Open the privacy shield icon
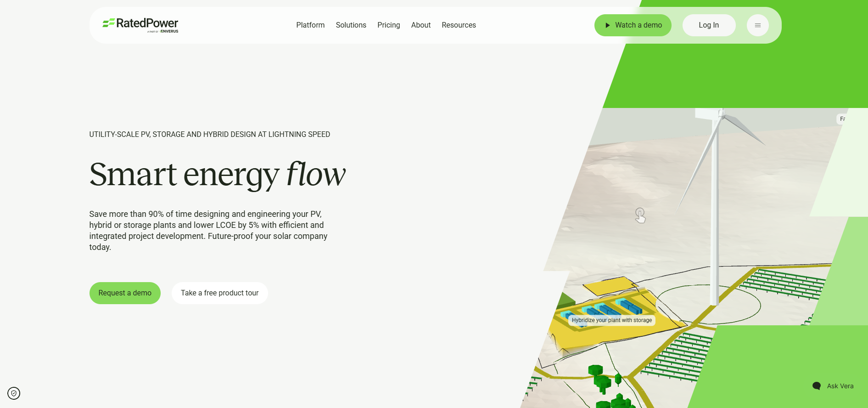The height and width of the screenshot is (408, 868). (14, 393)
